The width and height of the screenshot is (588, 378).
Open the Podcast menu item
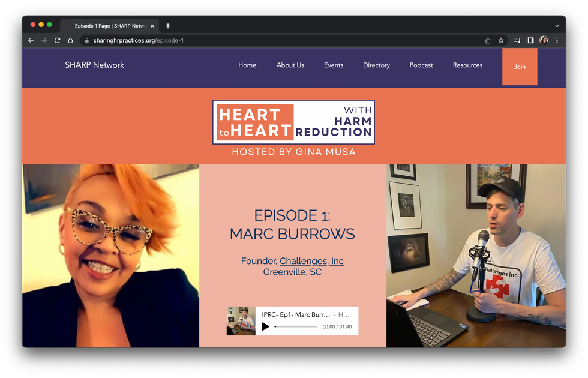pyautogui.click(x=421, y=65)
